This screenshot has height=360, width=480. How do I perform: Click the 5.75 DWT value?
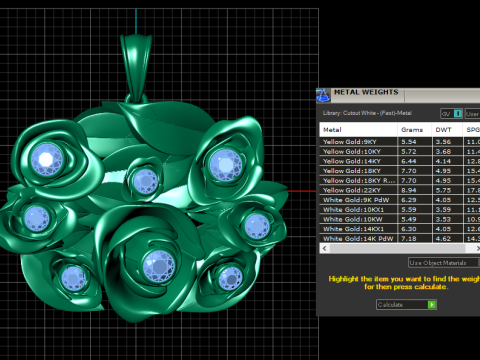point(443,190)
